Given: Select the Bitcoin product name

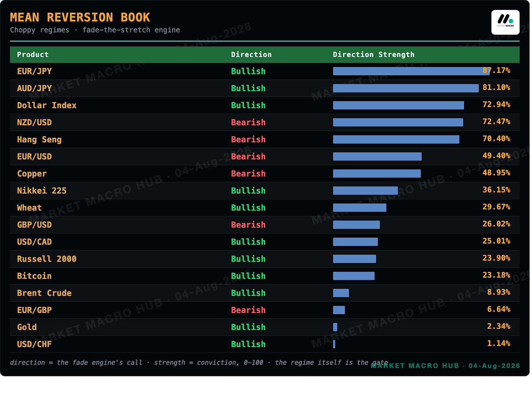Looking at the screenshot, I should pyautogui.click(x=34, y=276).
